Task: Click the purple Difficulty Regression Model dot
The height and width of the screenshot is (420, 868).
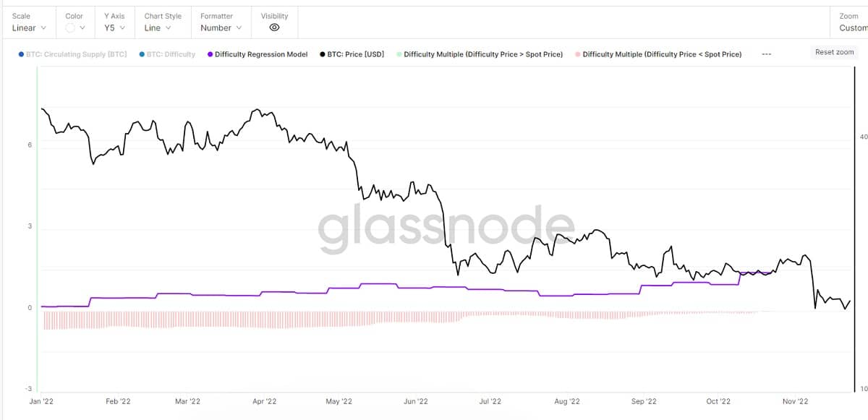Action: (210, 54)
